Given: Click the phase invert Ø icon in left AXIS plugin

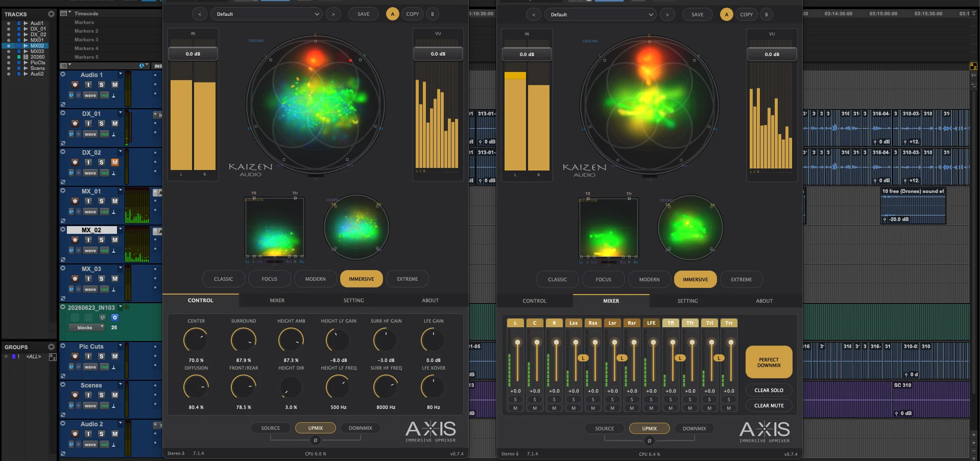Looking at the screenshot, I should tap(315, 440).
